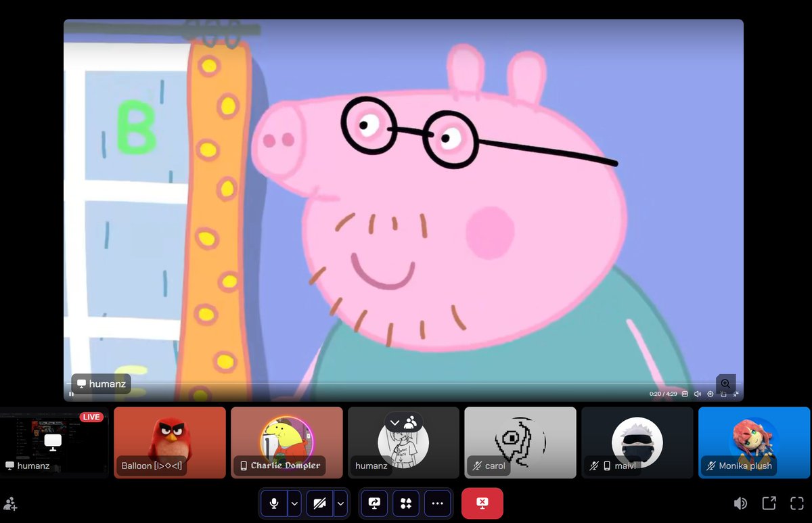Adjust stream volume speaker icon in call bar
Viewport: 812px width, 523px height.
click(x=741, y=503)
